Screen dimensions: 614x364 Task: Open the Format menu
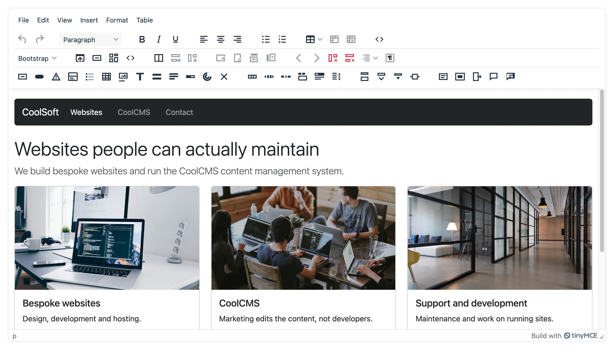[117, 20]
